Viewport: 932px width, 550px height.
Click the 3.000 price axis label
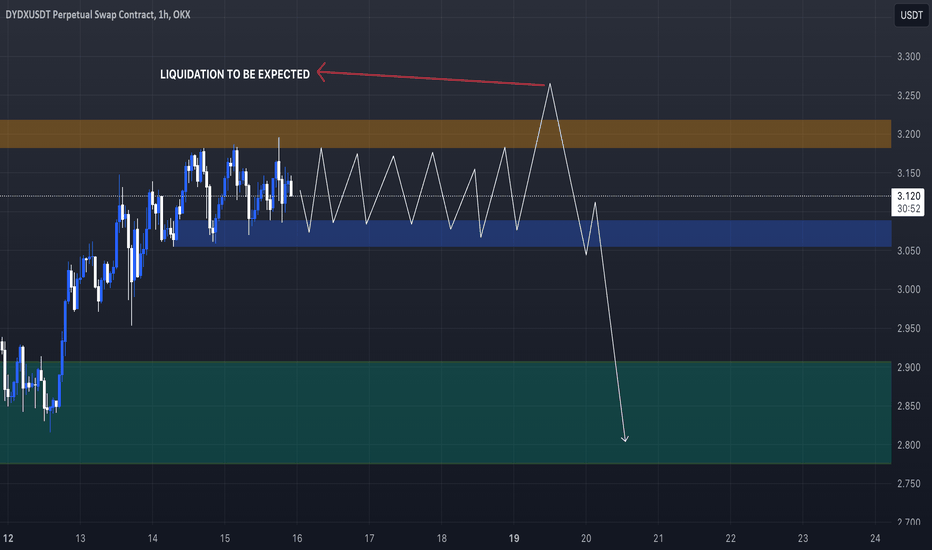[909, 290]
